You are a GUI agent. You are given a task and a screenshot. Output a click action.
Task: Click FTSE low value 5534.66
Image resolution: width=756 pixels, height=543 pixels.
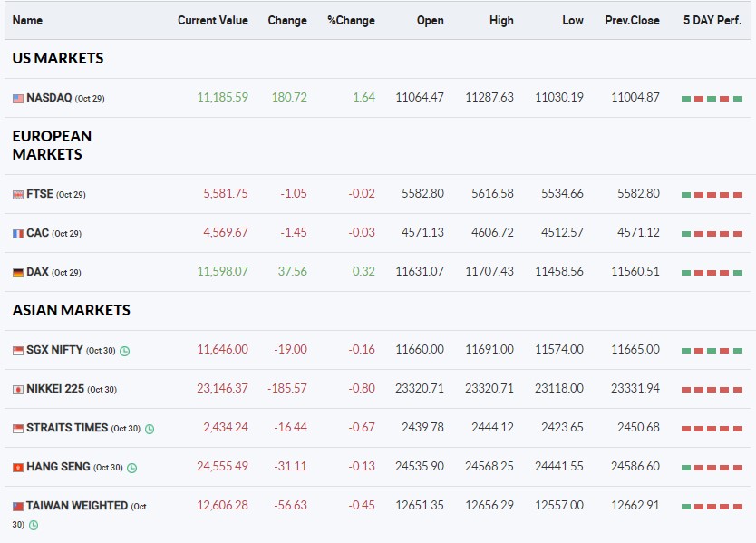pos(562,193)
